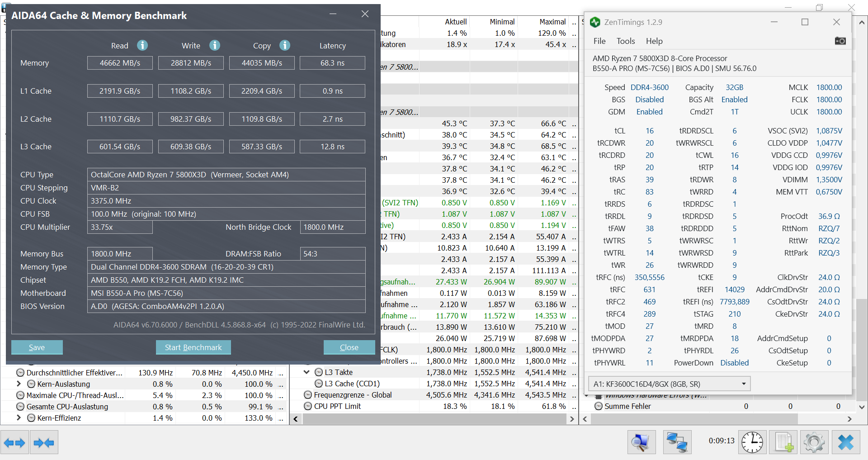Click the info icon next to Read
The height and width of the screenshot is (460, 868).
pos(142,45)
